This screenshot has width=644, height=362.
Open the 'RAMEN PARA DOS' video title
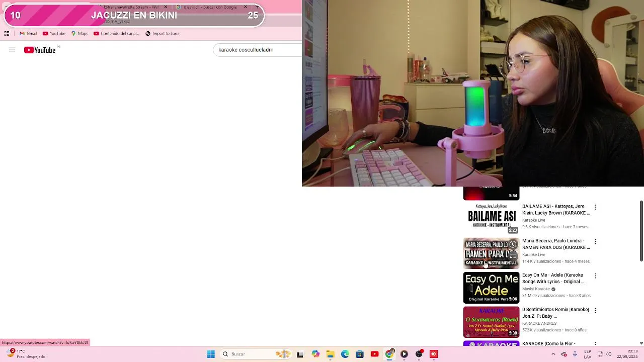[555, 244]
